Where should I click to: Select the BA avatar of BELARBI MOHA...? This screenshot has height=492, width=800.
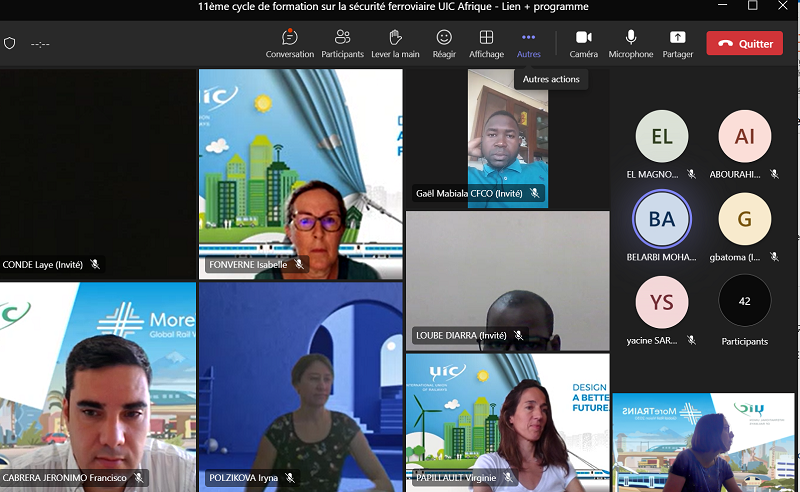(x=662, y=219)
